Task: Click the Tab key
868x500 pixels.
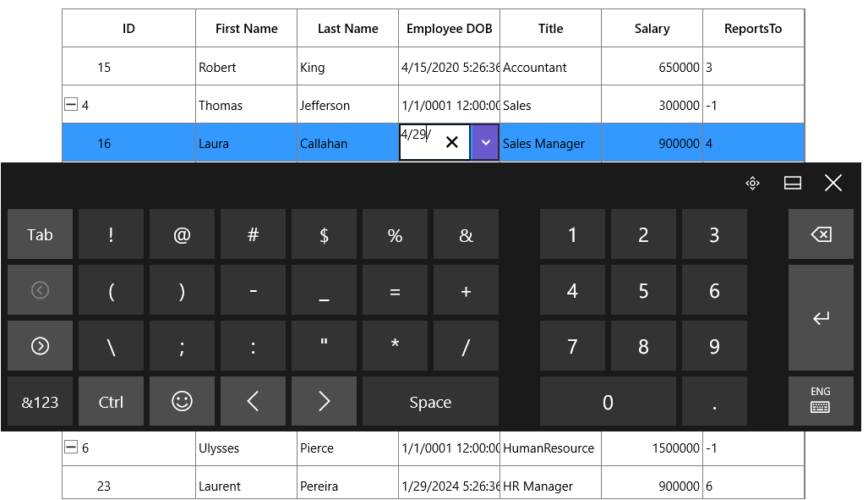Action: (x=40, y=234)
